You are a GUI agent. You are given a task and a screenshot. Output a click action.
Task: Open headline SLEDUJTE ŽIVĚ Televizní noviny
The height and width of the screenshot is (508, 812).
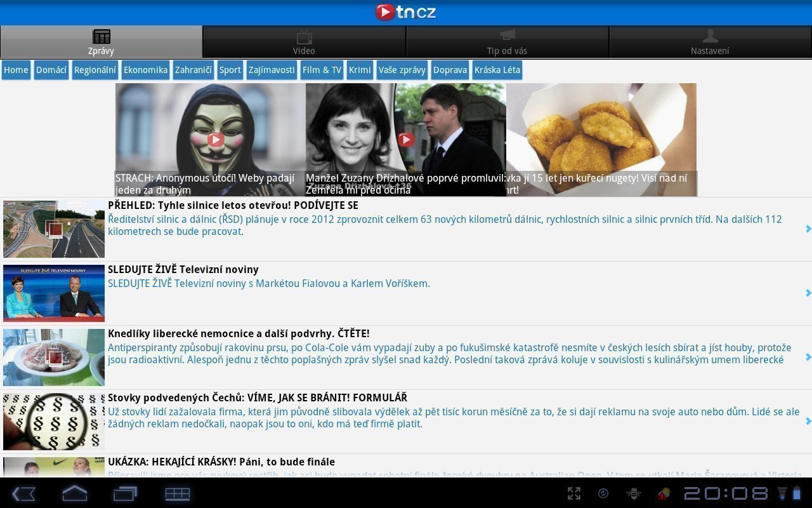point(183,269)
